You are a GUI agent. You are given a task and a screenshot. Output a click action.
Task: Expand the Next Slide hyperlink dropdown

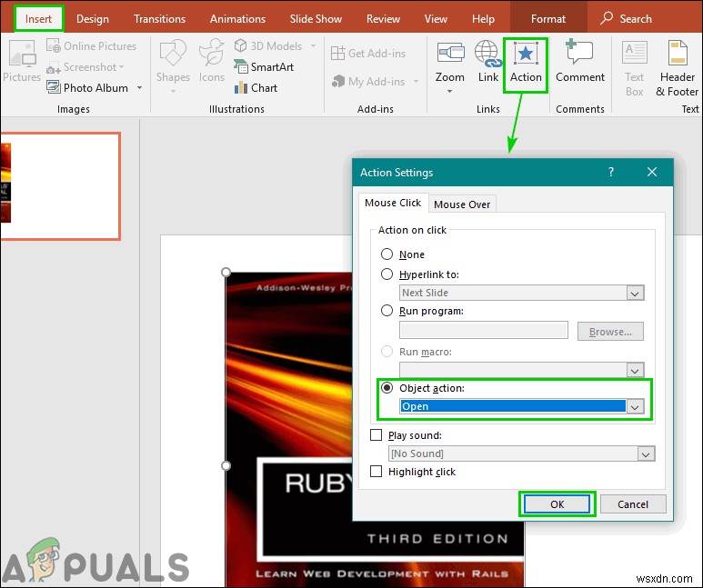(x=635, y=294)
